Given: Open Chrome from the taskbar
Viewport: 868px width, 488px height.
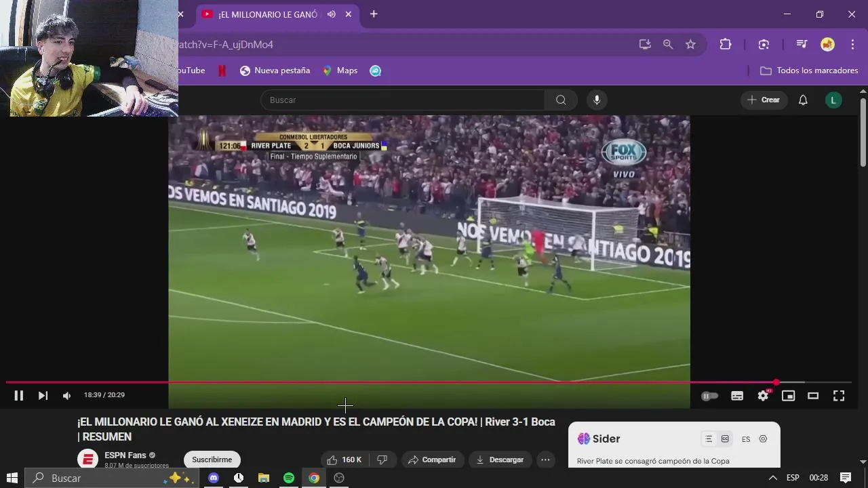Looking at the screenshot, I should 314,478.
